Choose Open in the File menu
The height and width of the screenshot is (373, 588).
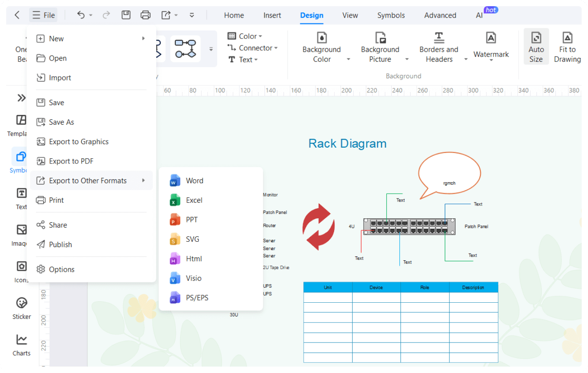(91, 58)
